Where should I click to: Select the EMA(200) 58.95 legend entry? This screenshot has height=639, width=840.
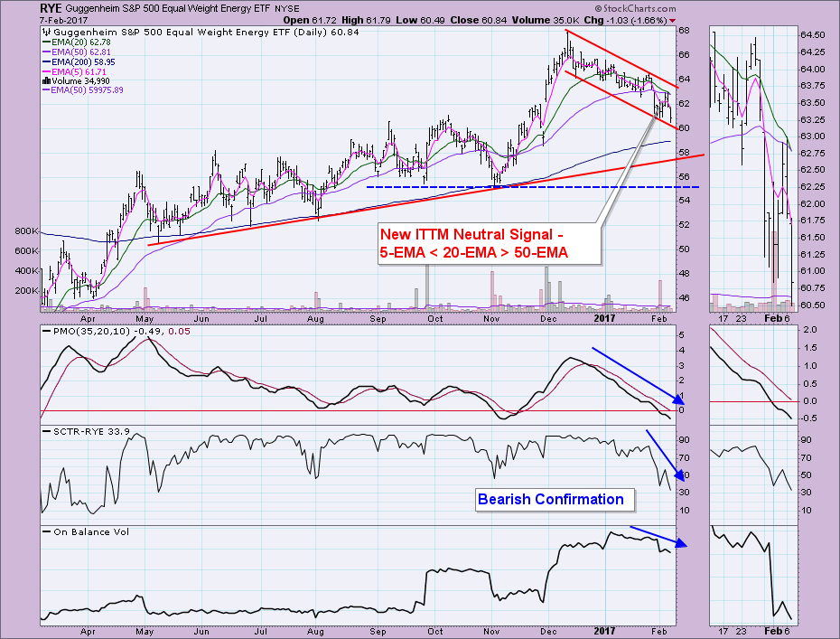(79, 61)
